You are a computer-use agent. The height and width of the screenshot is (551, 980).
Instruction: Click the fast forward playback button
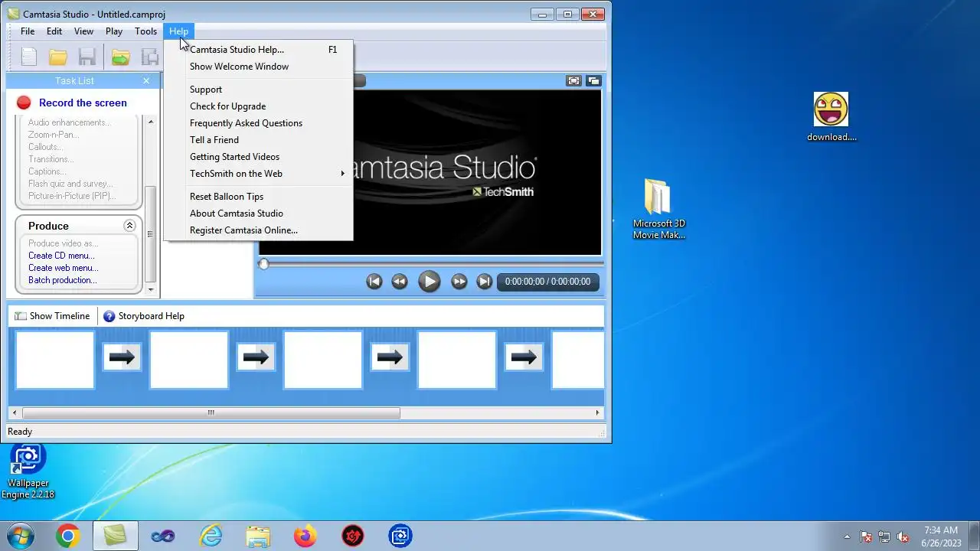(459, 282)
